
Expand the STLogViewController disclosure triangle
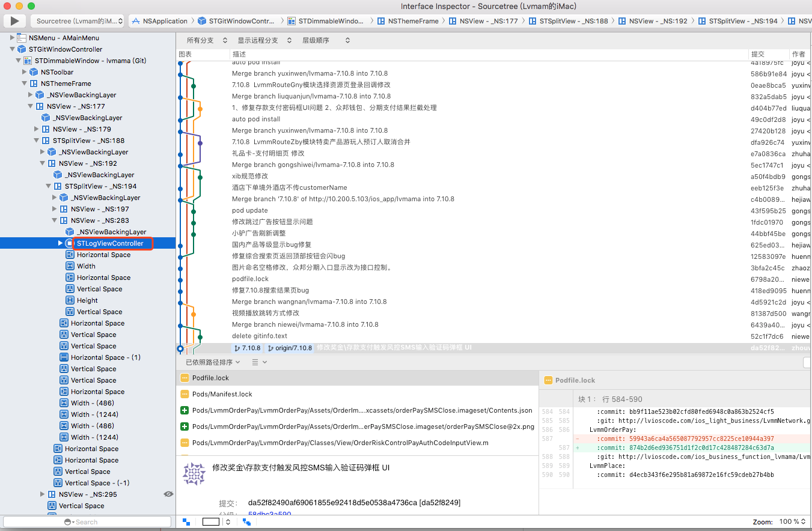click(60, 243)
